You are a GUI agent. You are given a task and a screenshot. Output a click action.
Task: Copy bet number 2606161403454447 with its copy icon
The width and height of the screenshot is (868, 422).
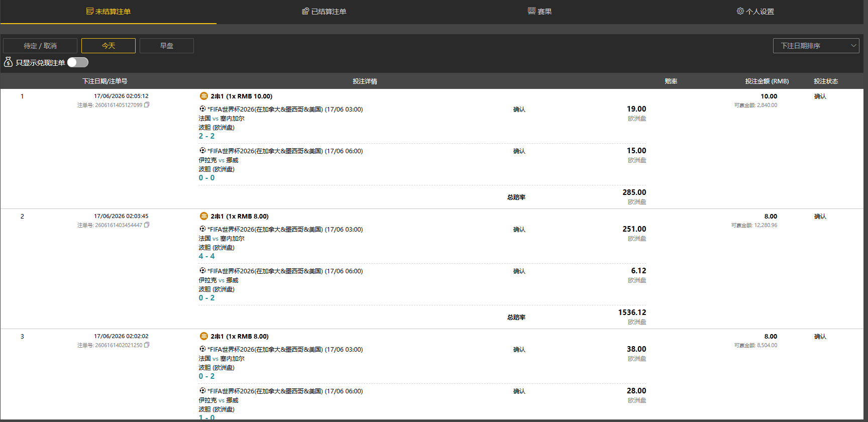pyautogui.click(x=147, y=225)
